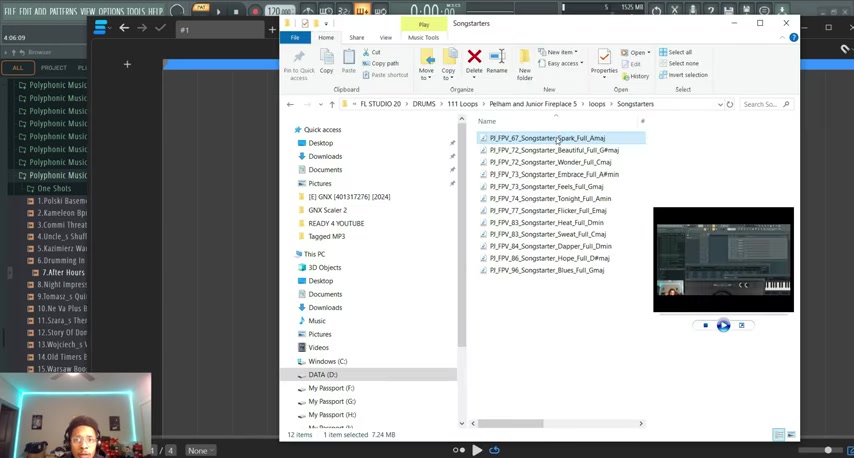
Task: Click the Properties checkmark icon
Action: (604, 57)
